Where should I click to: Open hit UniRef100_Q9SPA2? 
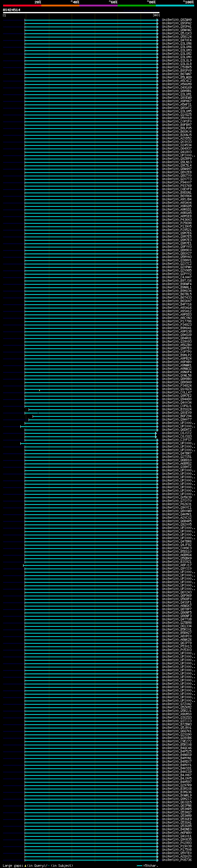pos(177,23)
